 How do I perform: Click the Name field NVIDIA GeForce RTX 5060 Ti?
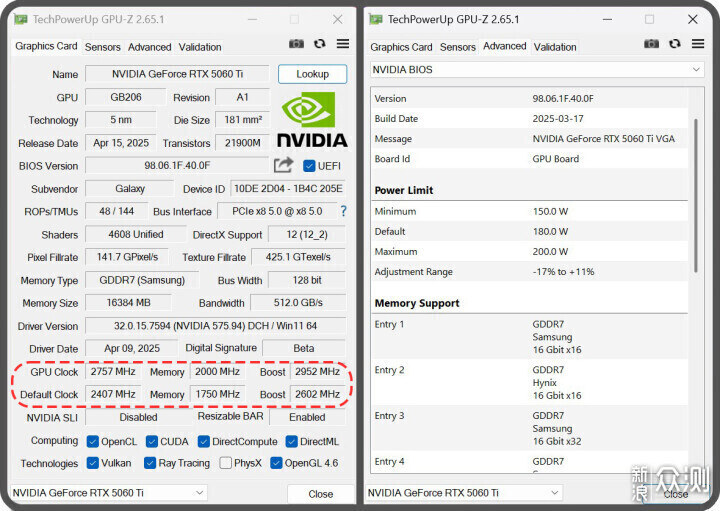177,74
